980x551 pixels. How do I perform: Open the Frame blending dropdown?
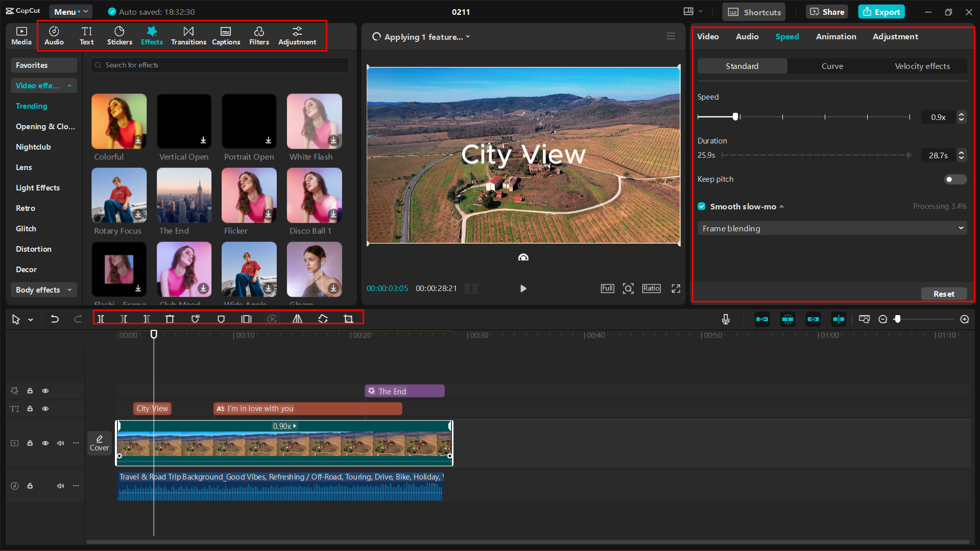click(832, 228)
